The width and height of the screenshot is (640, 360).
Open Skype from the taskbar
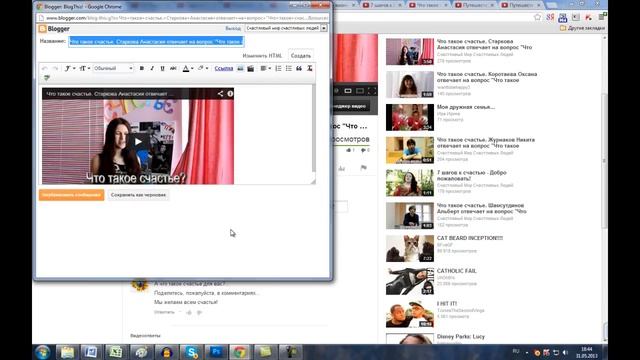[x=191, y=352]
